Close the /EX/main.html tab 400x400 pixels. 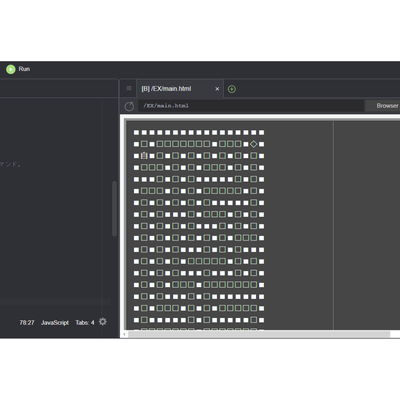coord(217,89)
